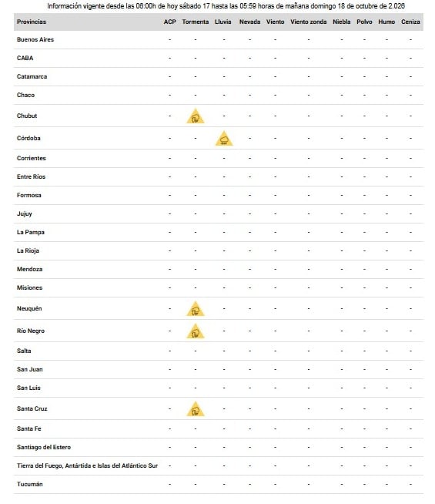Click the Tormenta column header
The height and width of the screenshot is (504, 435).
pos(196,22)
